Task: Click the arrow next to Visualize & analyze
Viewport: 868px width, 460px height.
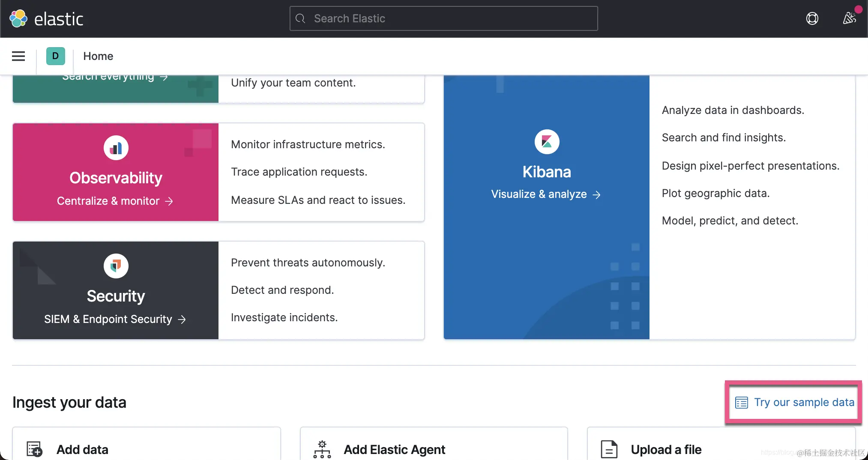Action: [x=596, y=195]
